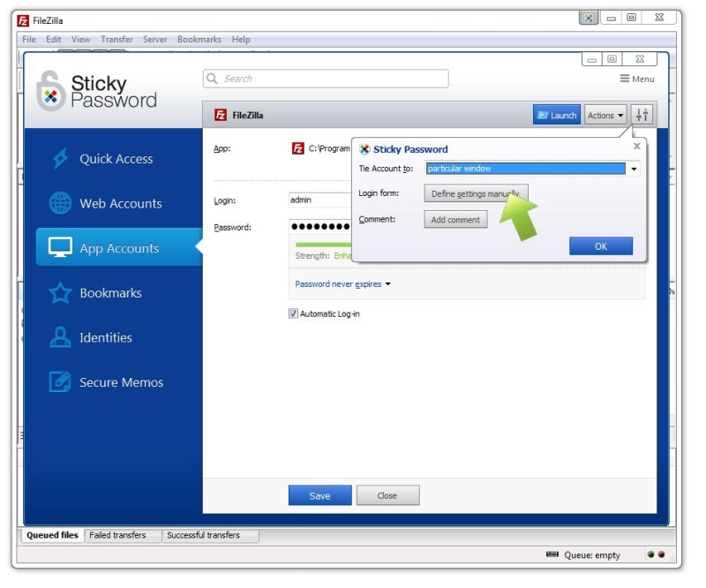Click the search magnifier icon

212,79
